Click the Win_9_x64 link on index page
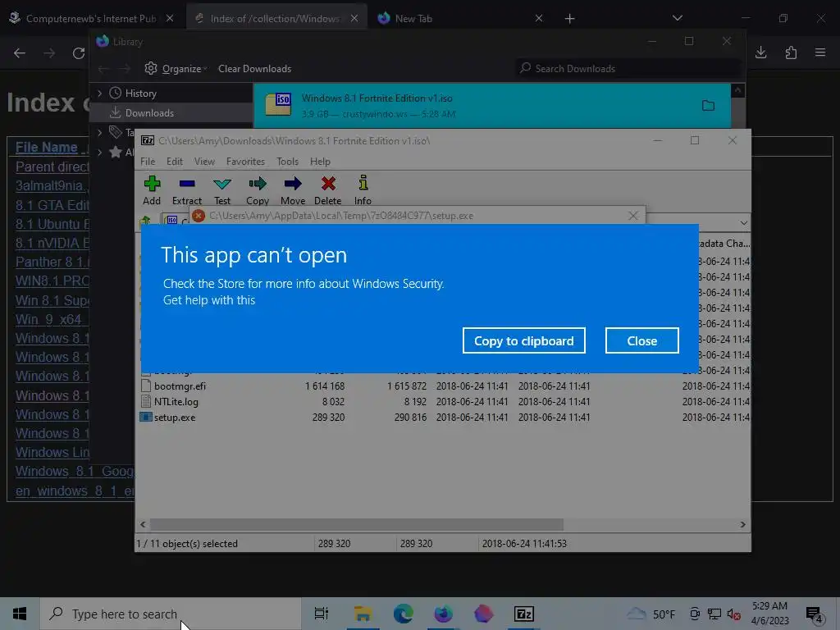Viewport: 840px width, 630px height. coord(48,319)
